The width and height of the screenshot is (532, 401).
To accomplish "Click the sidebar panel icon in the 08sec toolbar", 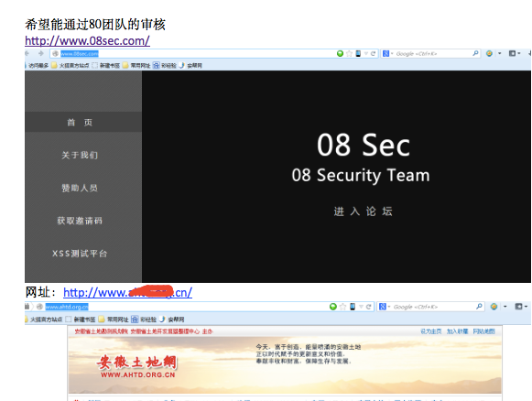I will coord(512,53).
